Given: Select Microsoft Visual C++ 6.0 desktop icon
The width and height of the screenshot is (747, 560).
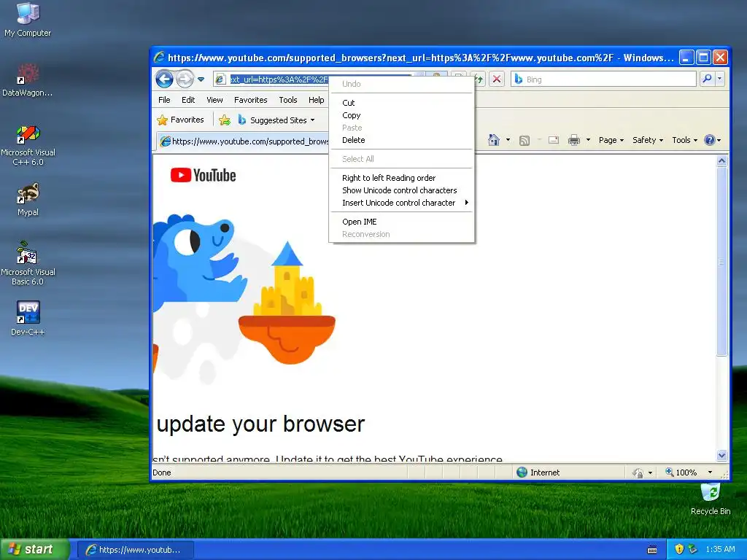Looking at the screenshot, I should tap(28, 145).
